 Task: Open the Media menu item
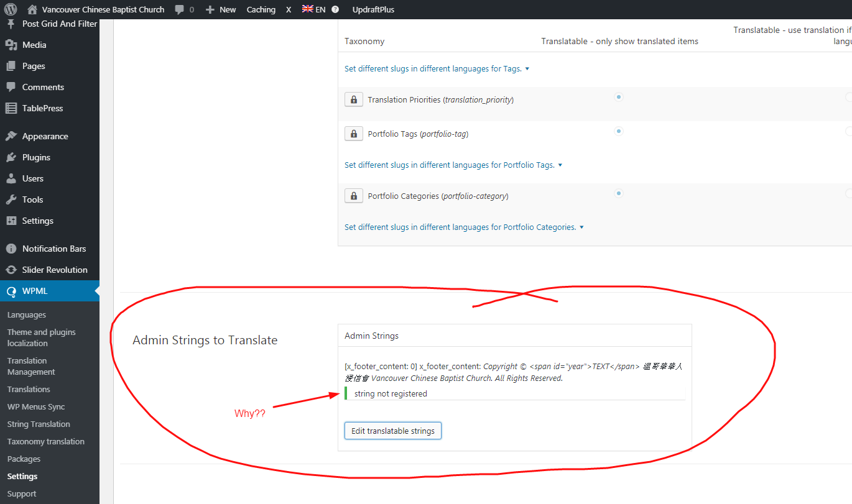tap(34, 45)
